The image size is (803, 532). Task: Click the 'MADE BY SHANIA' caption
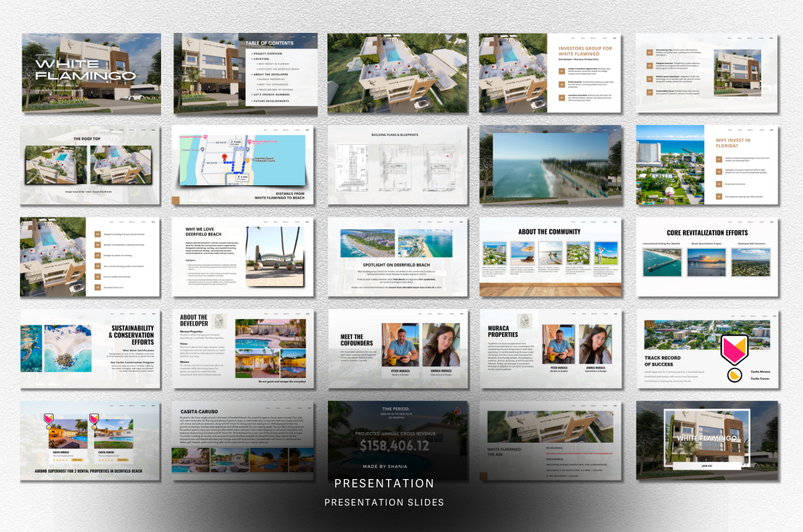385,466
